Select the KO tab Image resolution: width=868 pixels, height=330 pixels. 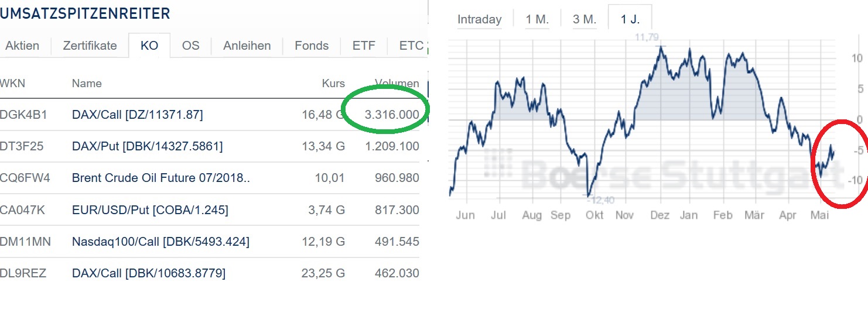click(149, 46)
